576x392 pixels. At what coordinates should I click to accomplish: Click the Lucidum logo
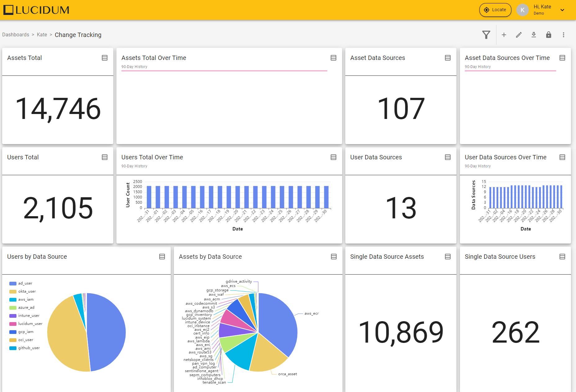point(36,10)
